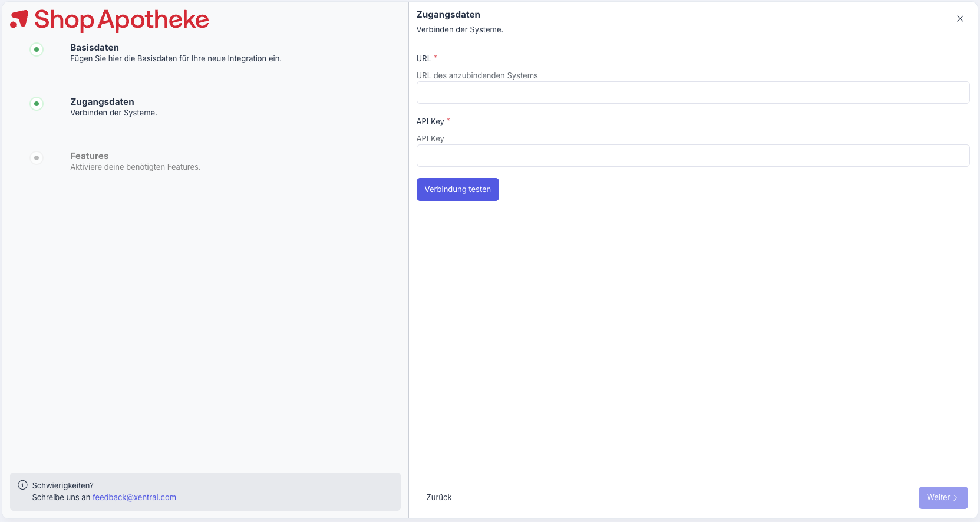The width and height of the screenshot is (980, 522).
Task: Focus the API Key input field
Action: tap(692, 156)
